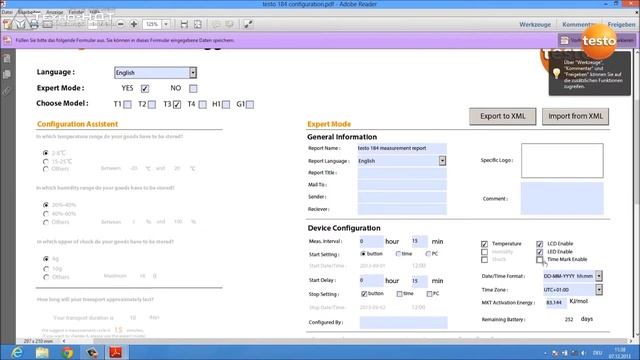Click the Import from XML button
This screenshot has height=360, width=640.
click(x=576, y=116)
